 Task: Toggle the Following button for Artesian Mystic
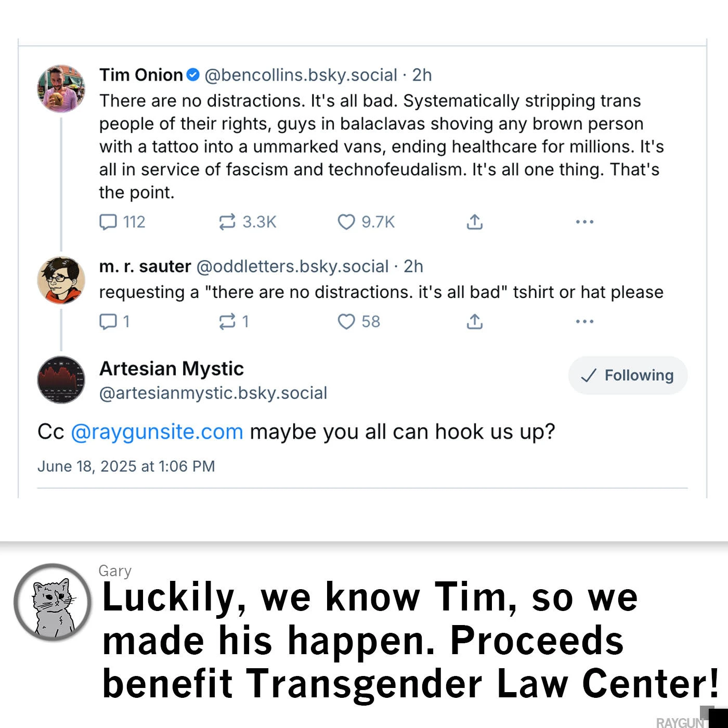[x=628, y=375]
